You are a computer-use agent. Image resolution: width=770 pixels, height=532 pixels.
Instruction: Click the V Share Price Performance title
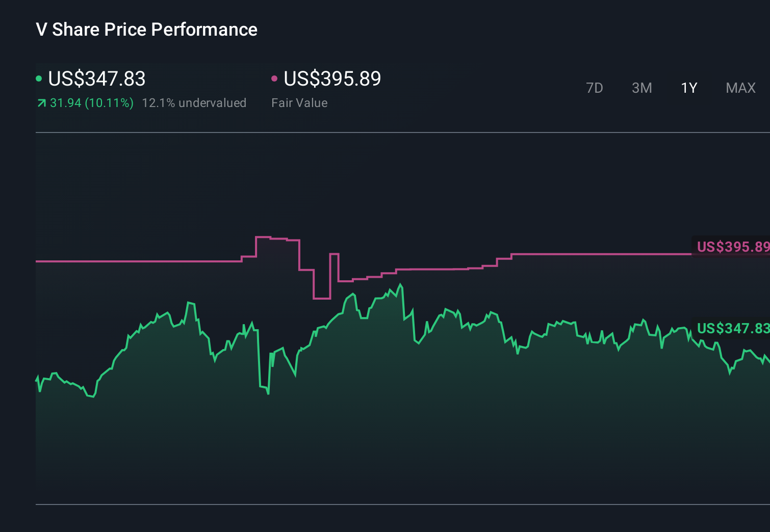click(x=146, y=30)
